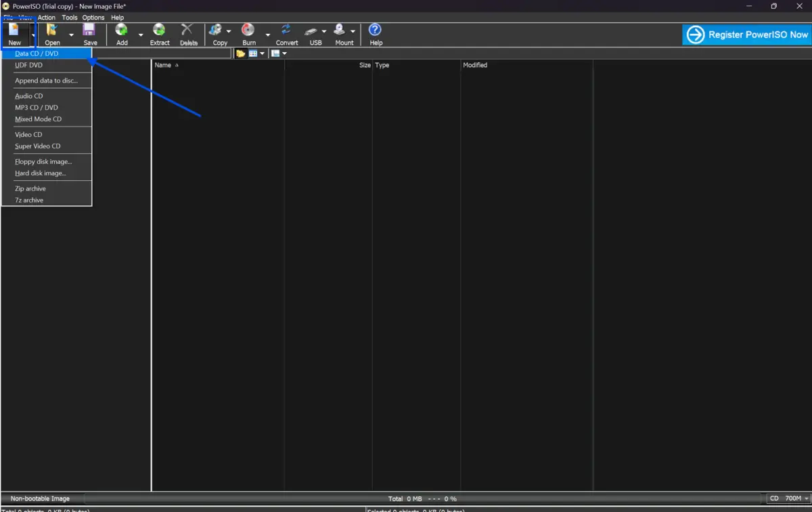Open the Help menu in menu bar
The width and height of the screenshot is (812, 512).
pyautogui.click(x=117, y=18)
